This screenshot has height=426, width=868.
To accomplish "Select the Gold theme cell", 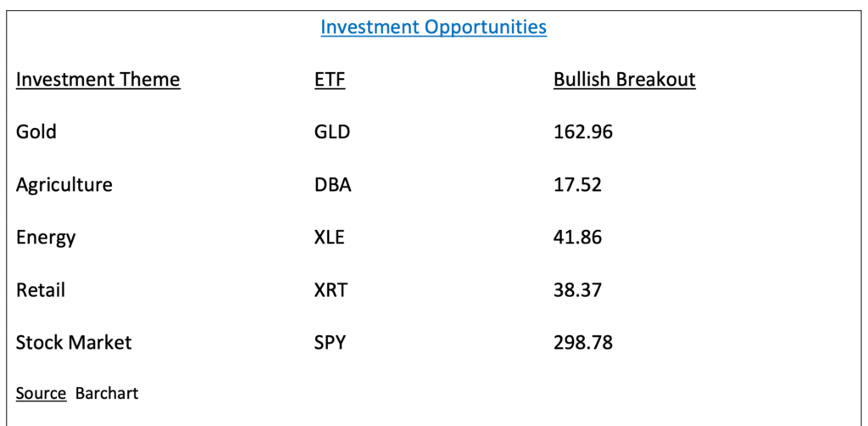I will tap(36, 132).
